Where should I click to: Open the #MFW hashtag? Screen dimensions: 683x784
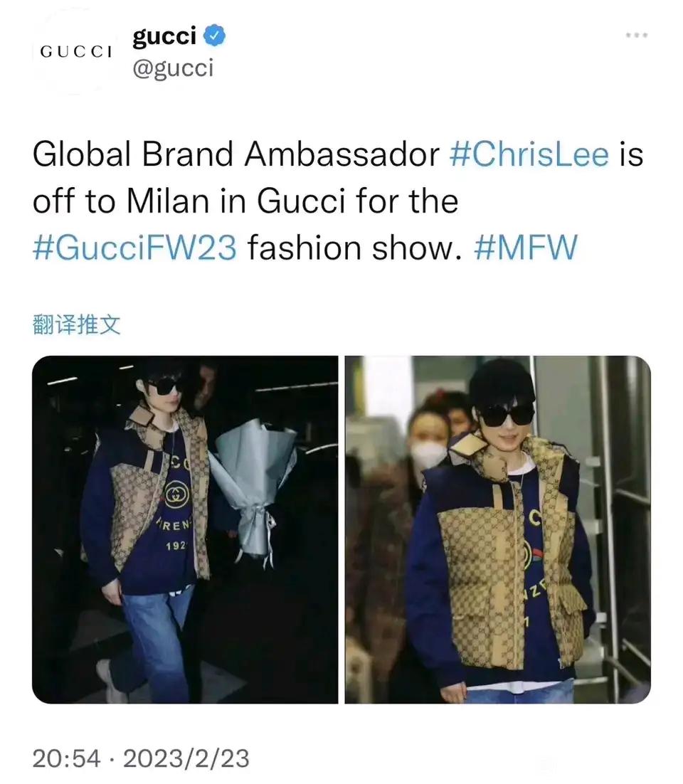tap(526, 248)
